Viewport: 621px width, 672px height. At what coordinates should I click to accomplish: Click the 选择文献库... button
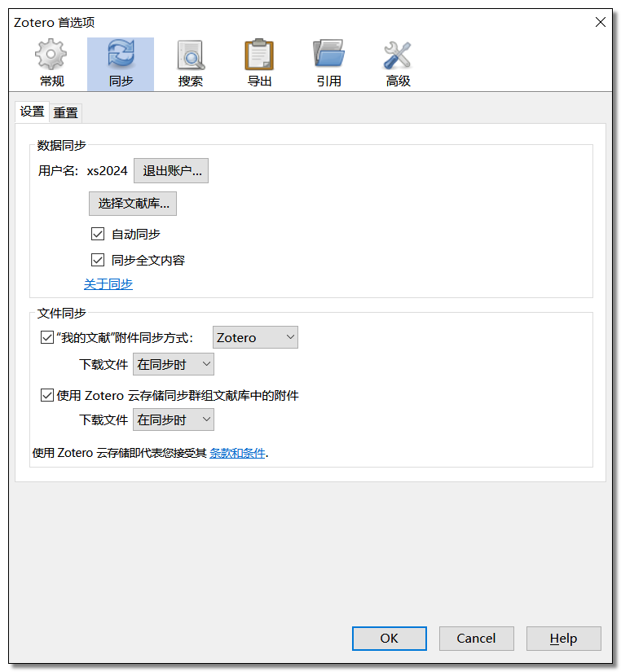(x=133, y=203)
